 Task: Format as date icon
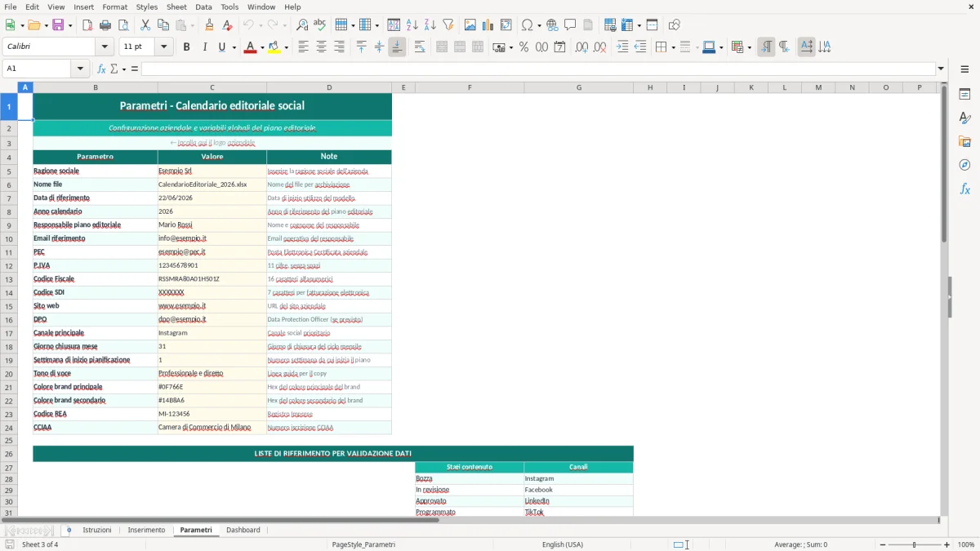coord(559,47)
